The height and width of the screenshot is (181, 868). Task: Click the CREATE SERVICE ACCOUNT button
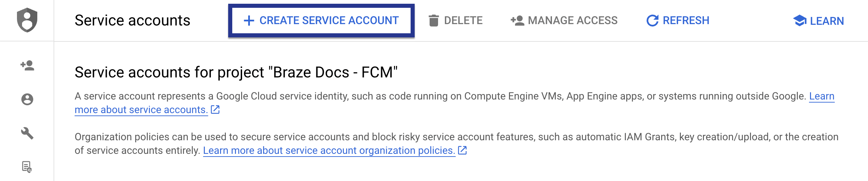coord(321,21)
